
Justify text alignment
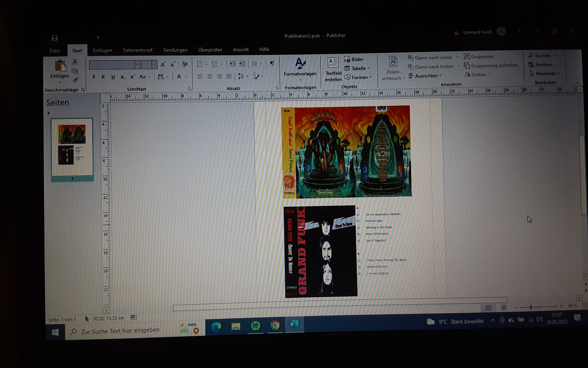click(x=229, y=76)
